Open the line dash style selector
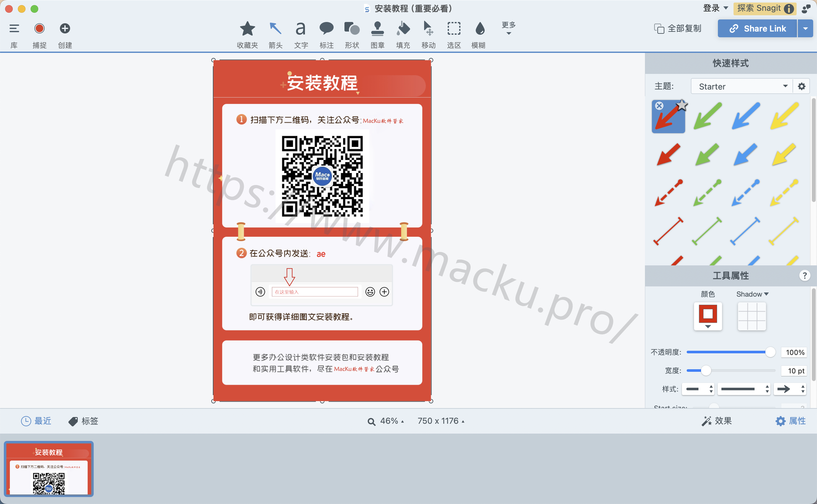 click(x=744, y=389)
